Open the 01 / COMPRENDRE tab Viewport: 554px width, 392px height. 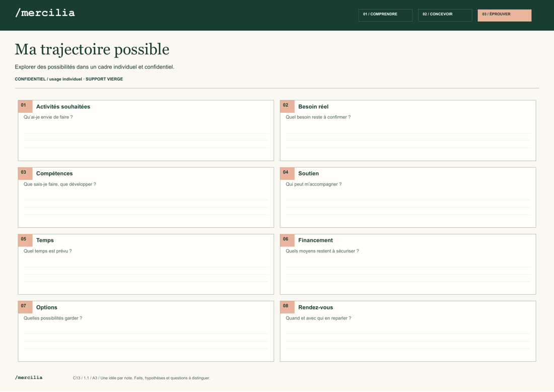(x=385, y=15)
